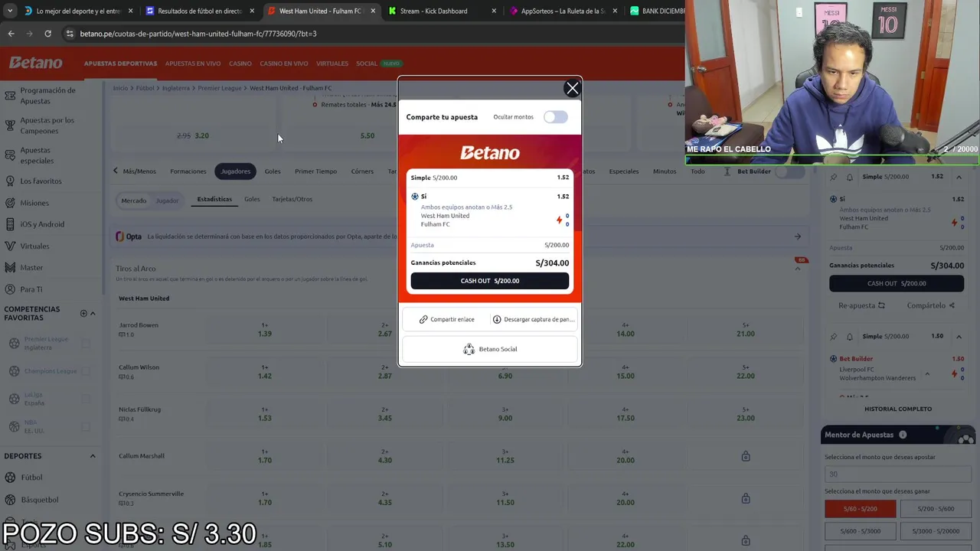Click Mentor de Apuestas info icon

pyautogui.click(x=903, y=435)
